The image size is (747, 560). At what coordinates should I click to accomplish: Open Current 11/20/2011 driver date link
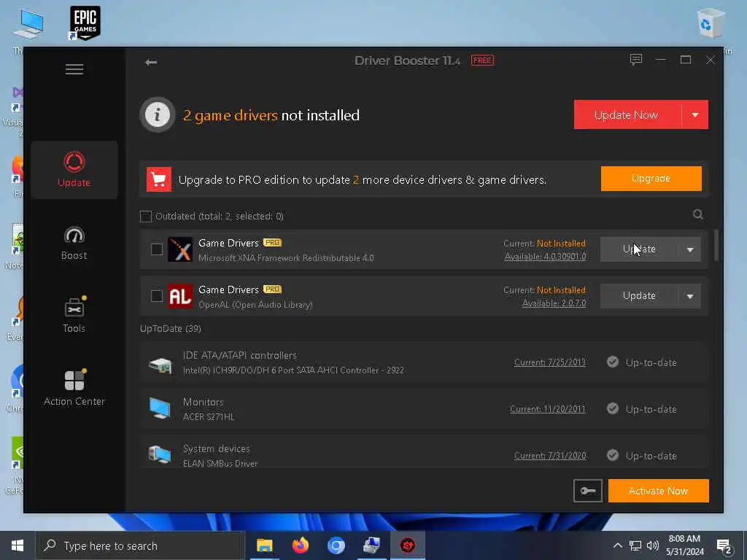click(x=547, y=409)
